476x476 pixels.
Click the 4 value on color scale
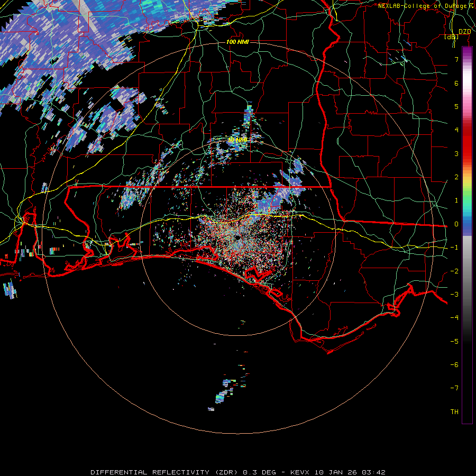point(456,130)
